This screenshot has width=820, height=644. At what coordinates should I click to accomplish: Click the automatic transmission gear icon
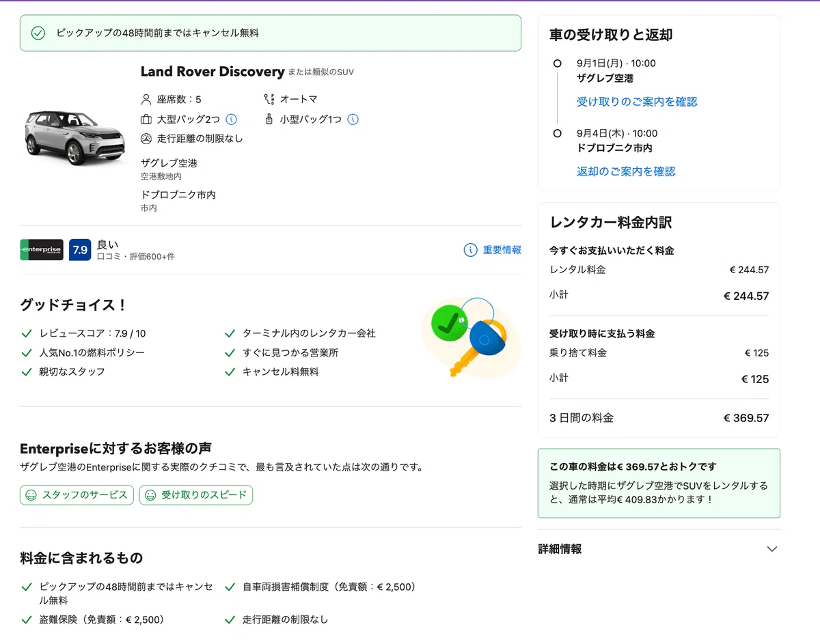click(x=269, y=99)
